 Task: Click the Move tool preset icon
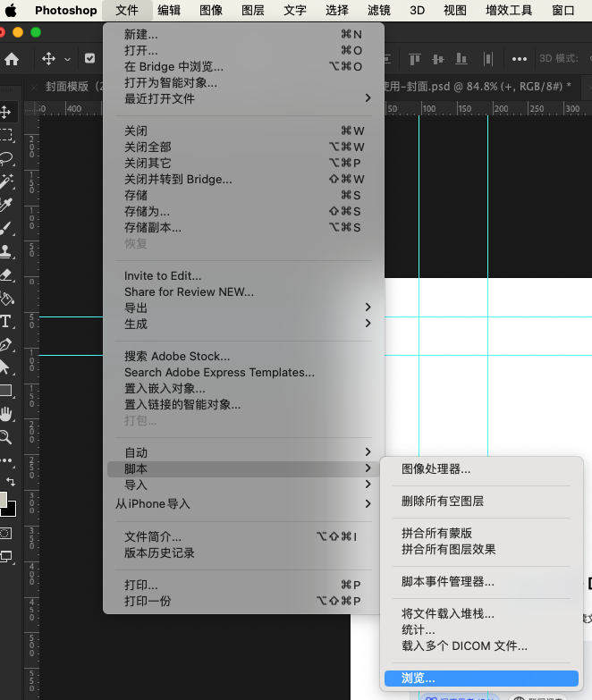pos(48,58)
